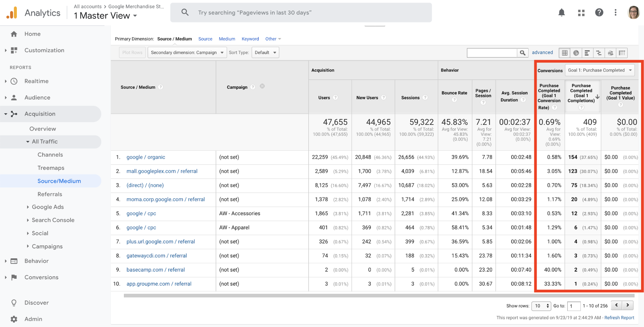Remove the Campaign secondary dimension
The image size is (644, 327).
coord(262,86)
